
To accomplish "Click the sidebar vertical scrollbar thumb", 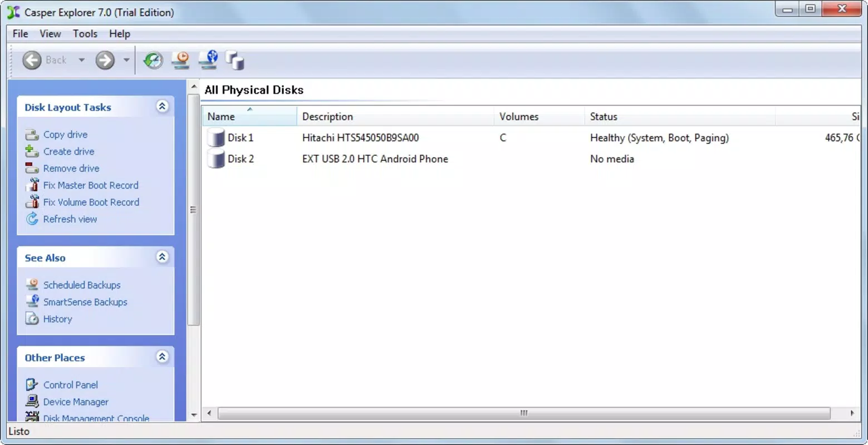I will (x=194, y=210).
